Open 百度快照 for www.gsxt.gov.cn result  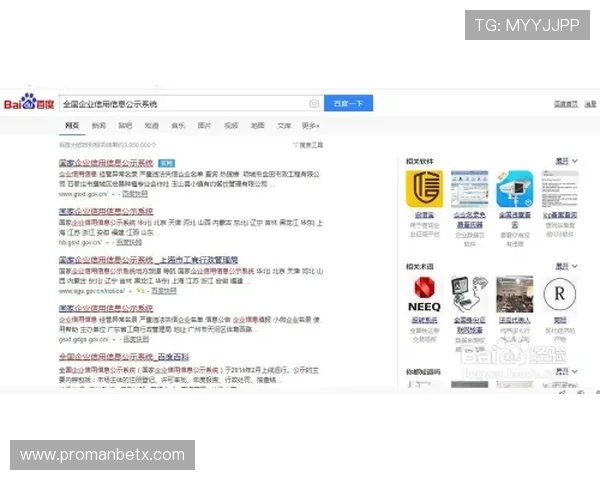point(135,194)
